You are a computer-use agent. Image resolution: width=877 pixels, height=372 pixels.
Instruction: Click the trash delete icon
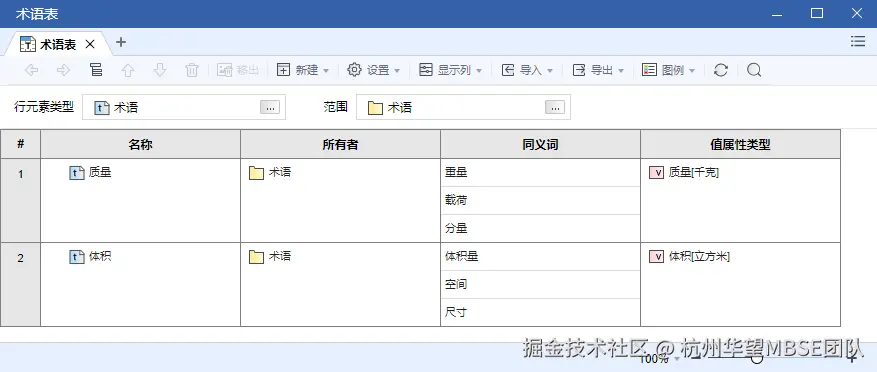pyautogui.click(x=192, y=70)
